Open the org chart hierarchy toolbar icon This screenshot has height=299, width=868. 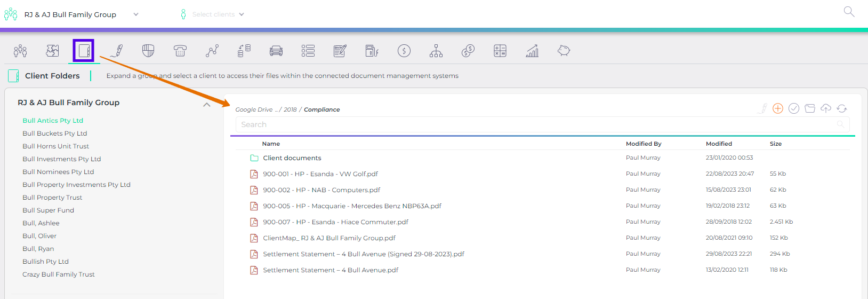click(436, 51)
